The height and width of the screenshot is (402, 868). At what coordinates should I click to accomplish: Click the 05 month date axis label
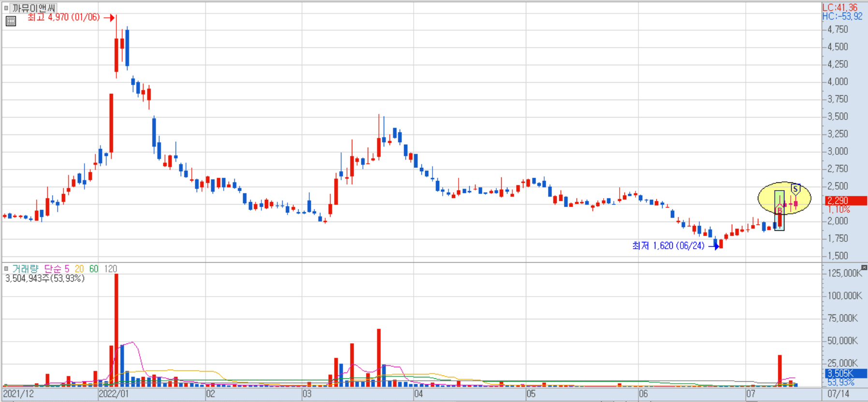(x=531, y=394)
